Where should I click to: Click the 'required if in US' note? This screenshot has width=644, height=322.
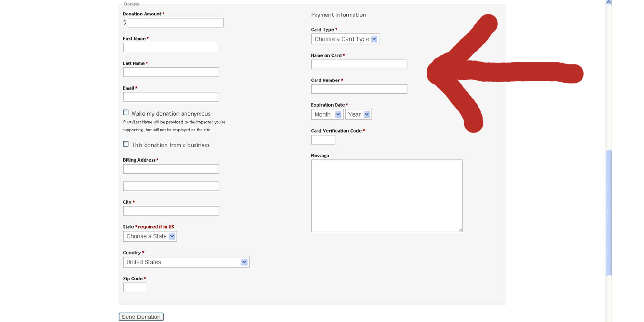pos(156,227)
